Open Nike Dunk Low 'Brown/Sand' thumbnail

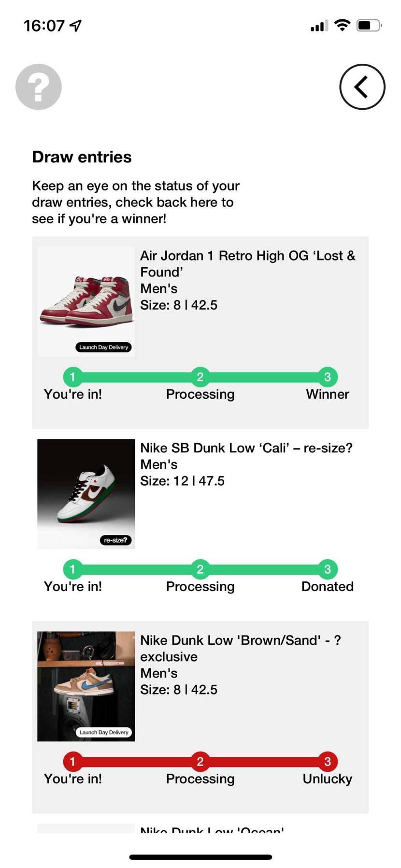pyautogui.click(x=86, y=686)
